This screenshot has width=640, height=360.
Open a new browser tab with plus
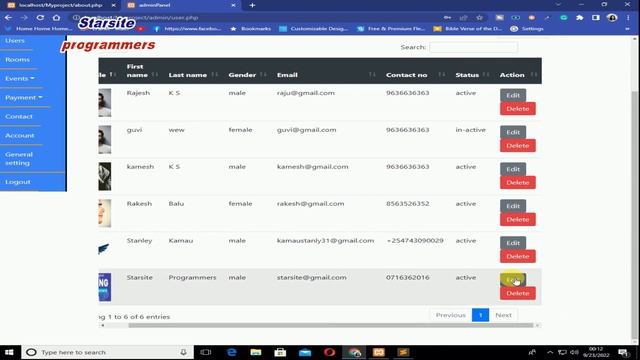coord(252,5)
